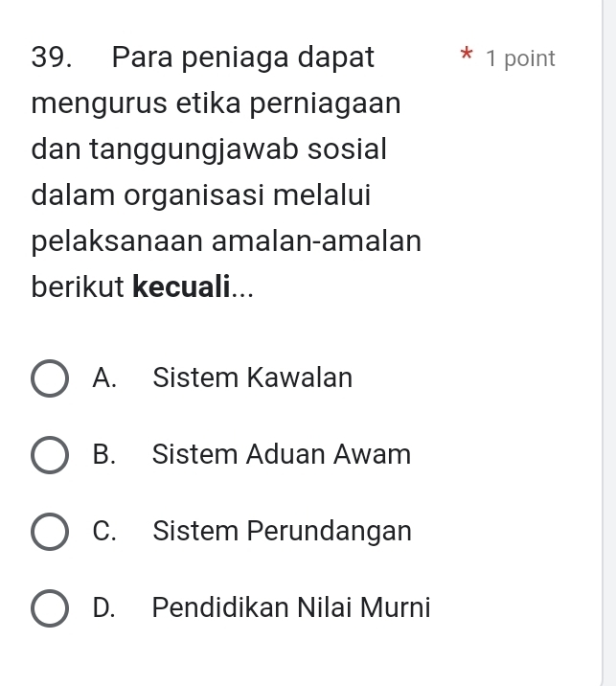Click the 'Sistem Perundangan' answer text
This screenshot has height=686, width=616.
282,532
